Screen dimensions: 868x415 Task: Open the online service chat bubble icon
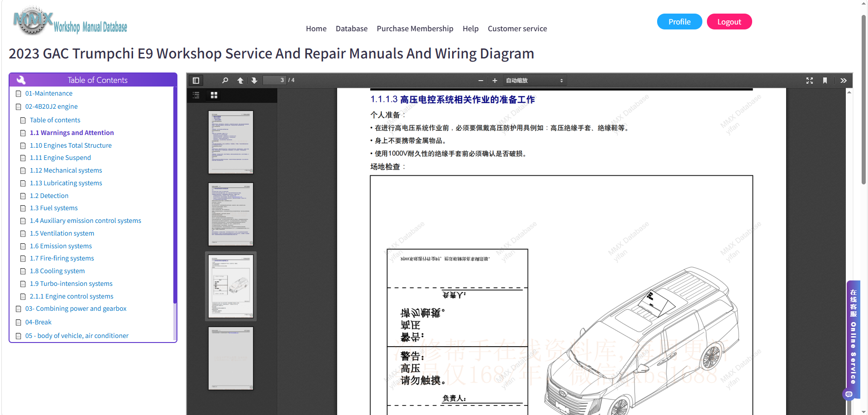pyautogui.click(x=849, y=394)
